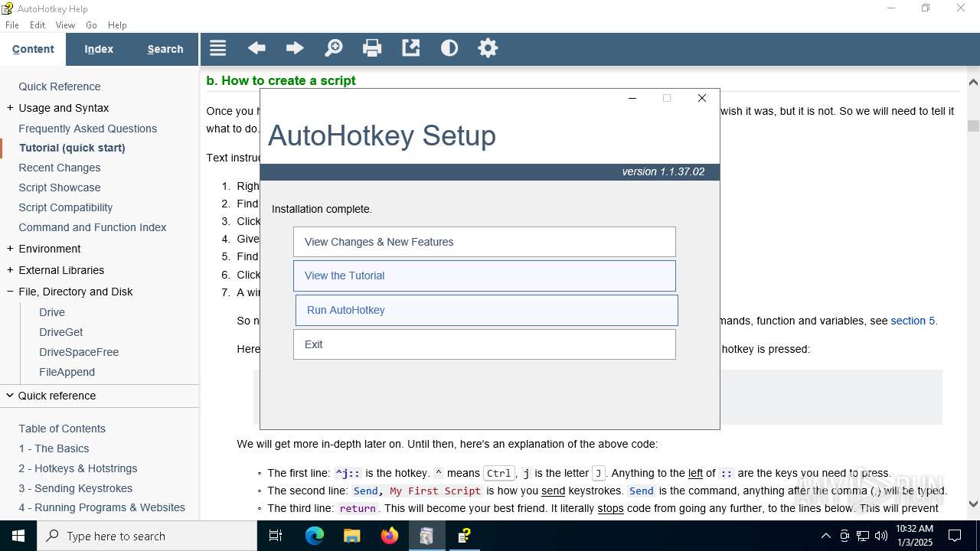The width and height of the screenshot is (980, 551).
Task: Go forward with the right arrow icon
Action: (x=295, y=48)
